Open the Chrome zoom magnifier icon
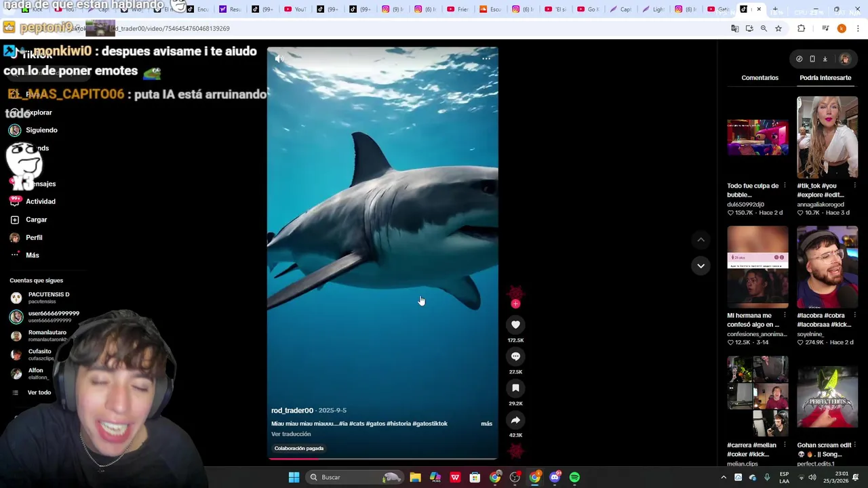This screenshot has width=868, height=488. 764,28
